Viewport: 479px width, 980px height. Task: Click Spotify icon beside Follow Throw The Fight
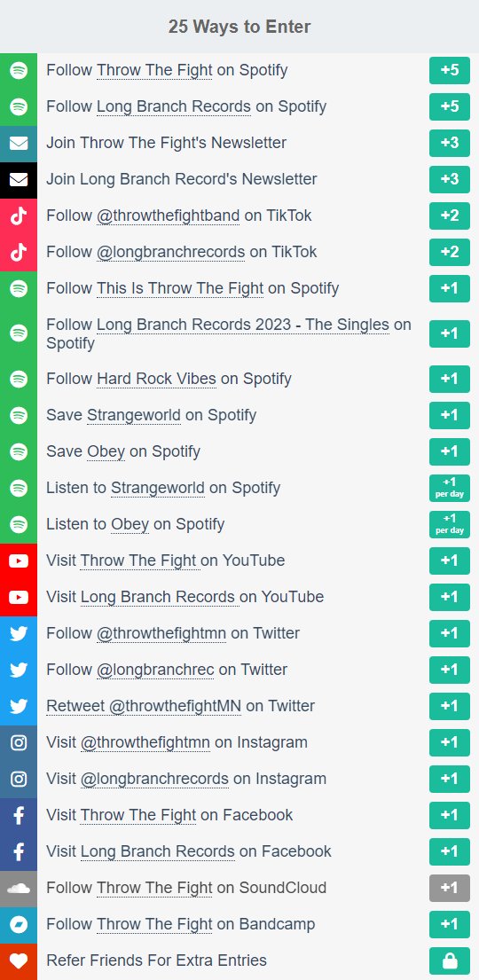click(x=19, y=71)
